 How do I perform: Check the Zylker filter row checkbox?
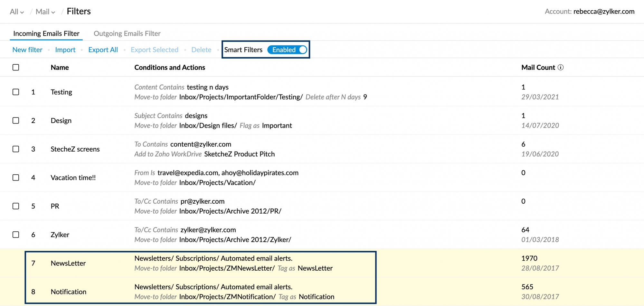[x=16, y=235]
